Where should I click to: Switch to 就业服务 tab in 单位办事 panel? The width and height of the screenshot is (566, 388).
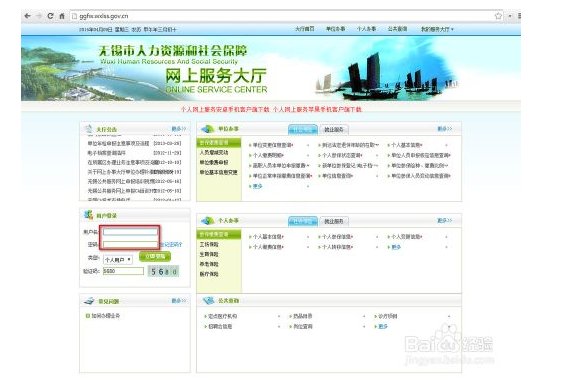point(334,130)
